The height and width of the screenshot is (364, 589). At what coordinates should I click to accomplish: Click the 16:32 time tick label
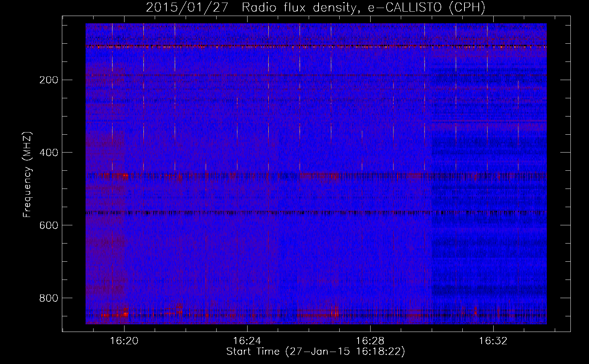coord(493,341)
